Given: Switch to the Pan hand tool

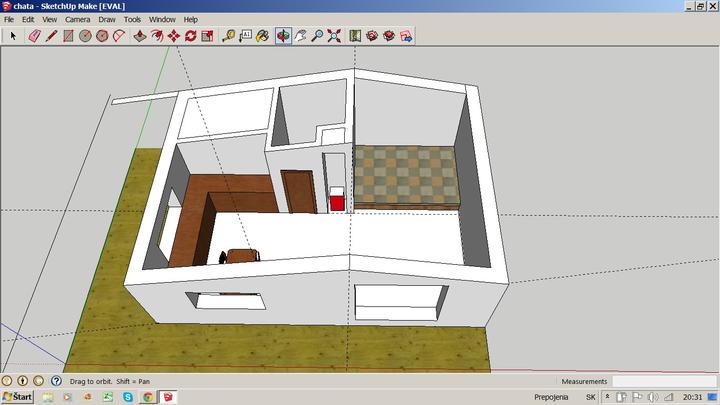Looking at the screenshot, I should click(300, 36).
